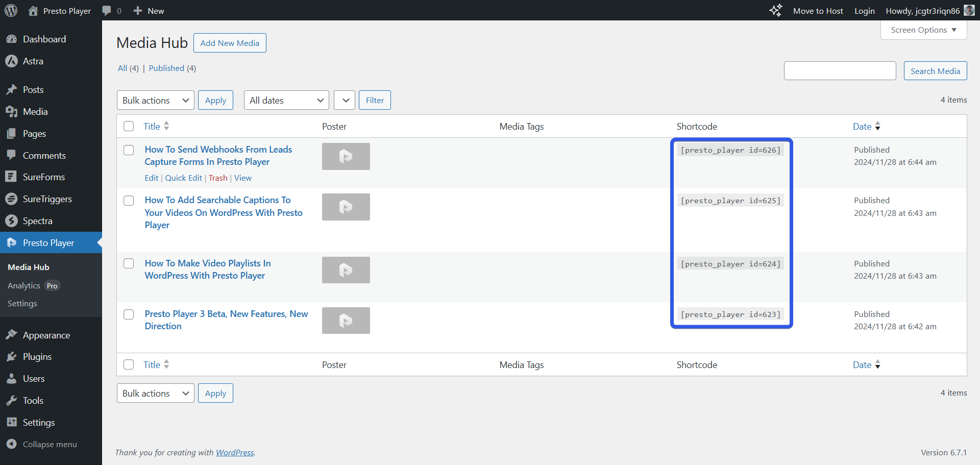The height and width of the screenshot is (465, 980).
Task: Open the Media Hub submenu item
Action: pyautogui.click(x=29, y=267)
